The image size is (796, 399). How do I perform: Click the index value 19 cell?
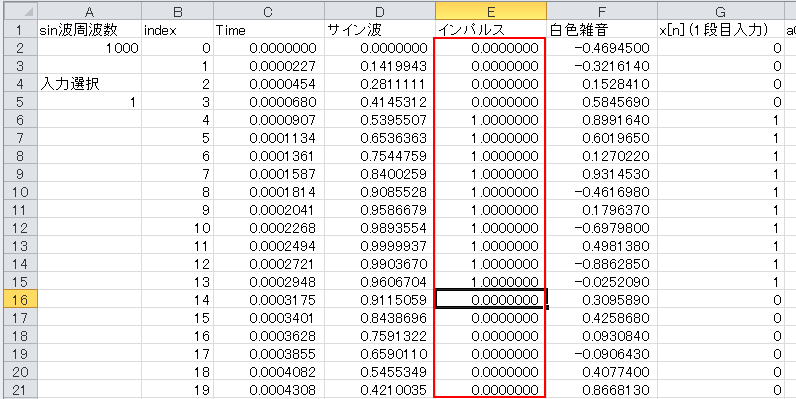[177, 390]
